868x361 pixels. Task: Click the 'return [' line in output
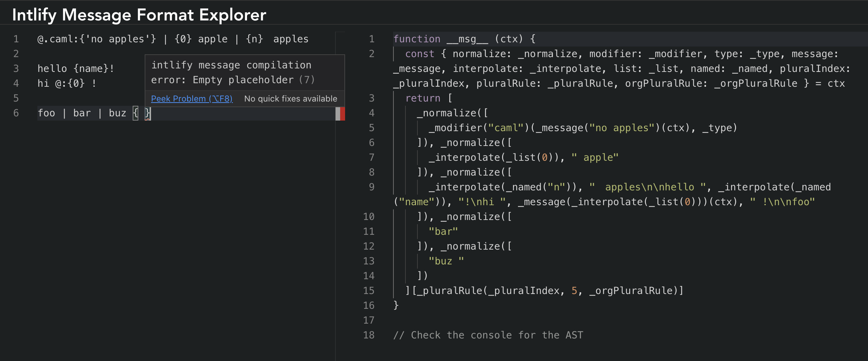click(429, 98)
